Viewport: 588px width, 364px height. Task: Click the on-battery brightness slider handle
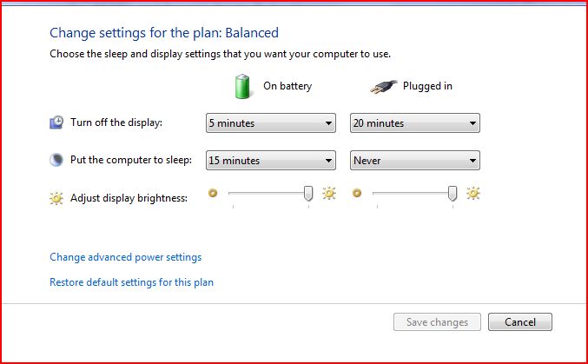pos(308,194)
